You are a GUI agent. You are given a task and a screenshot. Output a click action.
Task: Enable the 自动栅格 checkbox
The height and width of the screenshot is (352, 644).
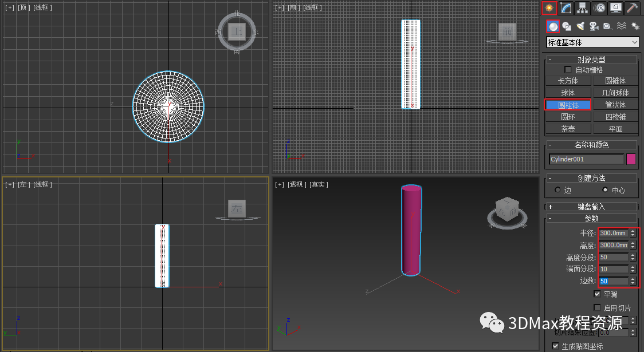click(568, 70)
